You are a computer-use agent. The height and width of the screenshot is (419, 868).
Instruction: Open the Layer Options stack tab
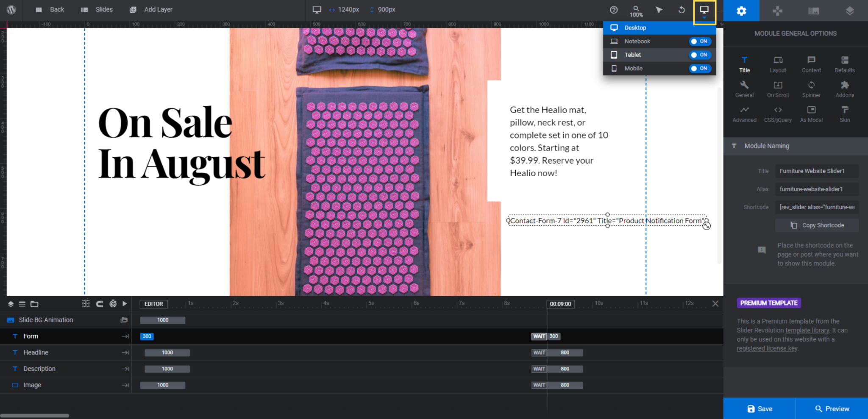[850, 11]
